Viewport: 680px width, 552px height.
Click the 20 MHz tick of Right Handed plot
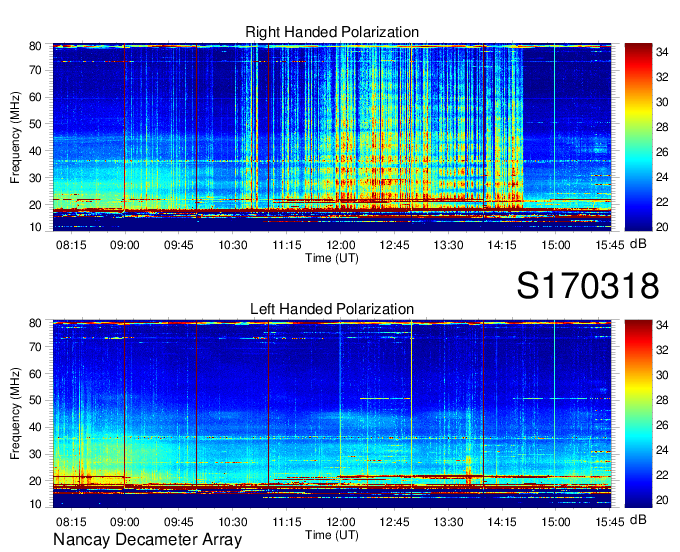coord(35,205)
